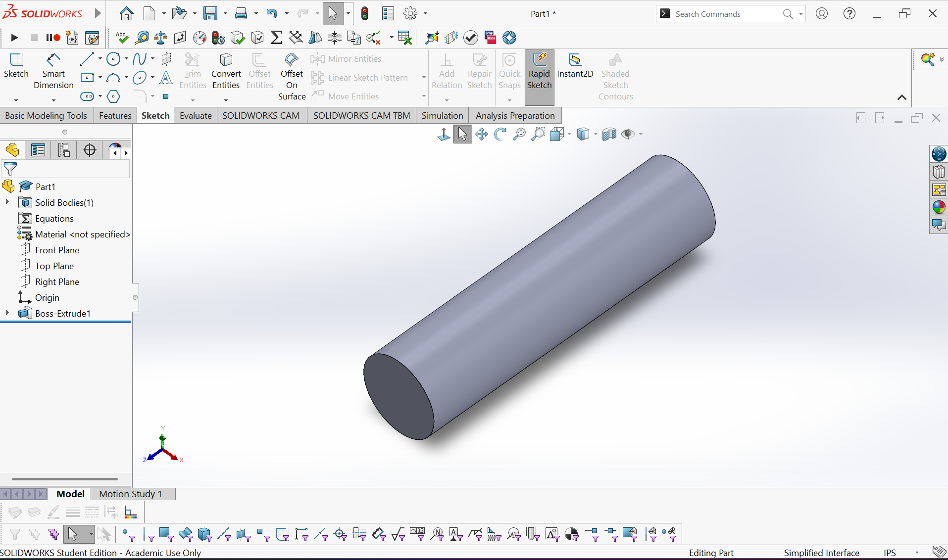The height and width of the screenshot is (560, 948).
Task: Select the Circle sketch tool
Action: coord(113,59)
